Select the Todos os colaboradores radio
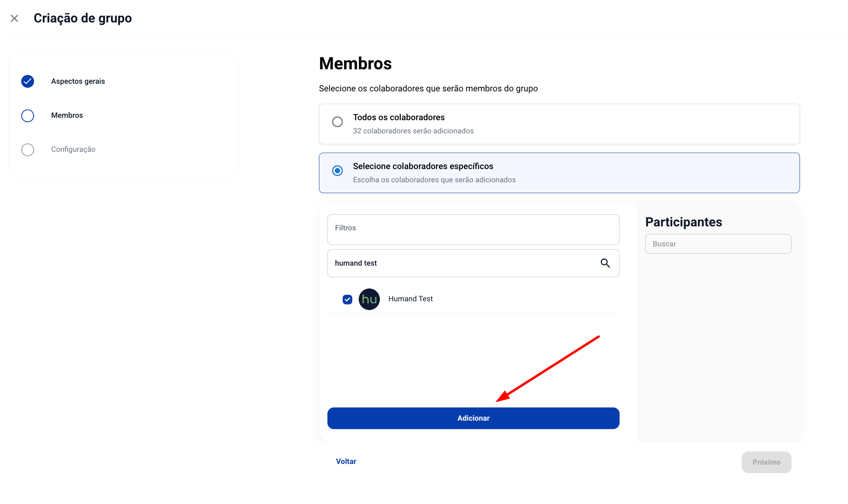Viewport: 848px width, 504px height. (x=337, y=122)
